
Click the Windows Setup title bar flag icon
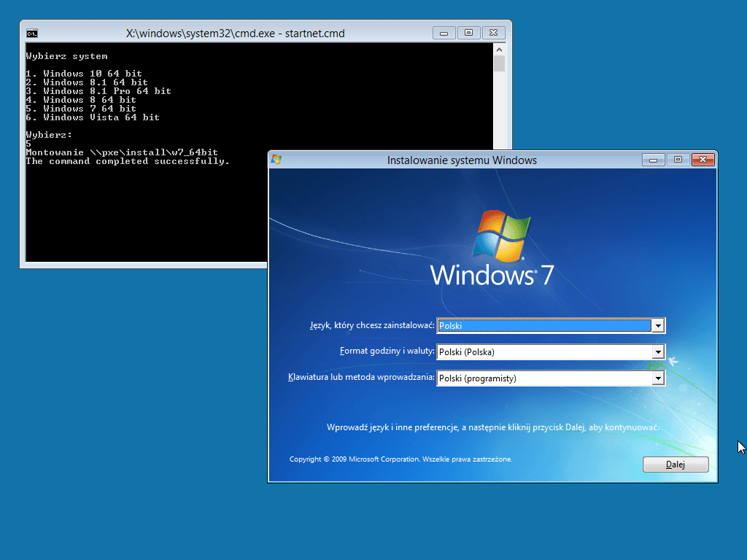tap(276, 160)
